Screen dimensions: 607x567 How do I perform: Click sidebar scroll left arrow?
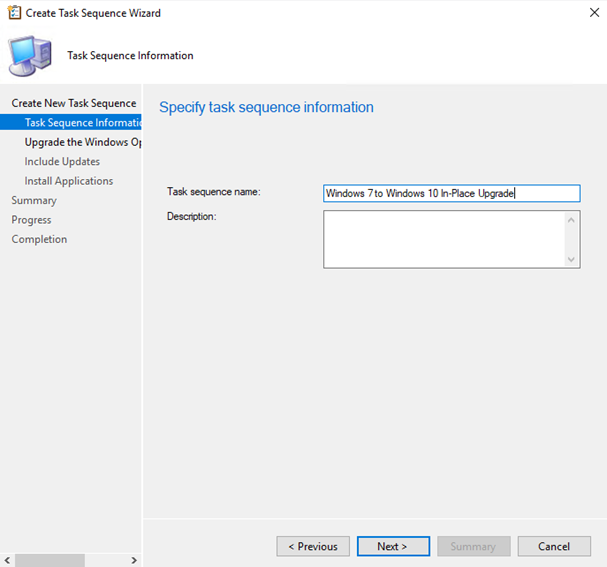7,560
